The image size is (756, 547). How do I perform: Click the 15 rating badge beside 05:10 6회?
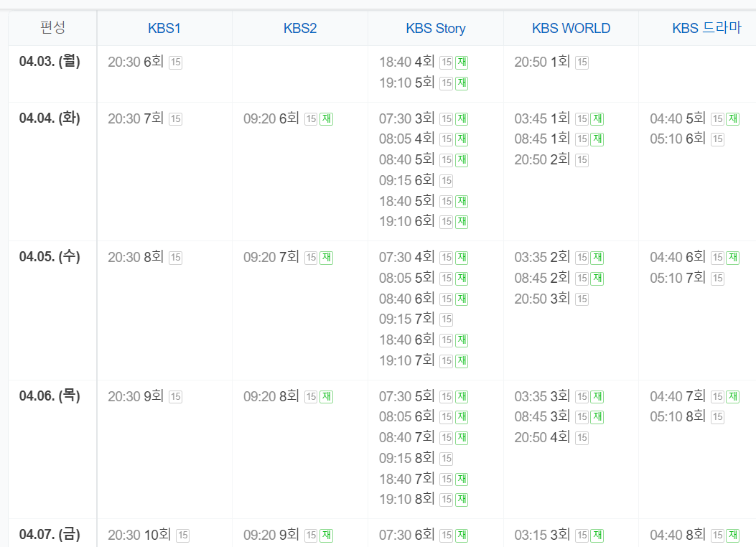pyautogui.click(x=717, y=139)
